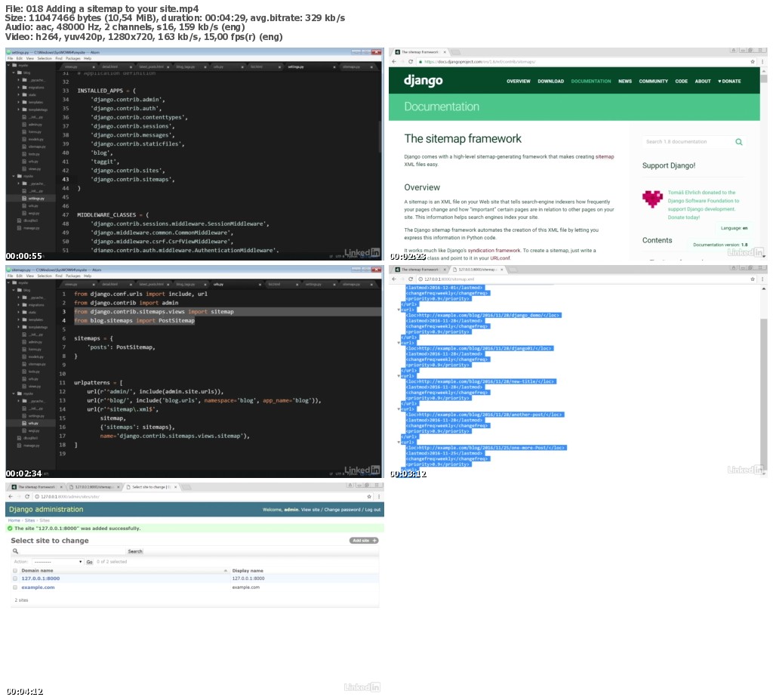The image size is (773, 700).
Task: Click the DONATE nav link
Action: tap(730, 82)
